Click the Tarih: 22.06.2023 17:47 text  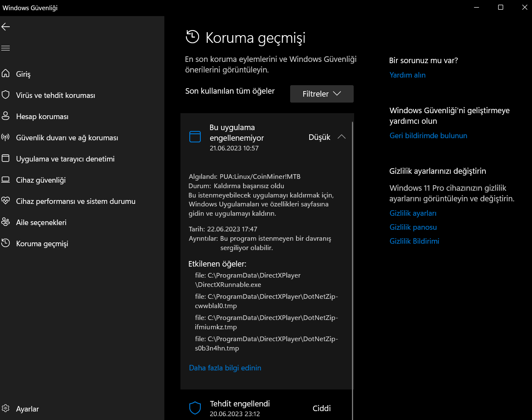pos(223,229)
